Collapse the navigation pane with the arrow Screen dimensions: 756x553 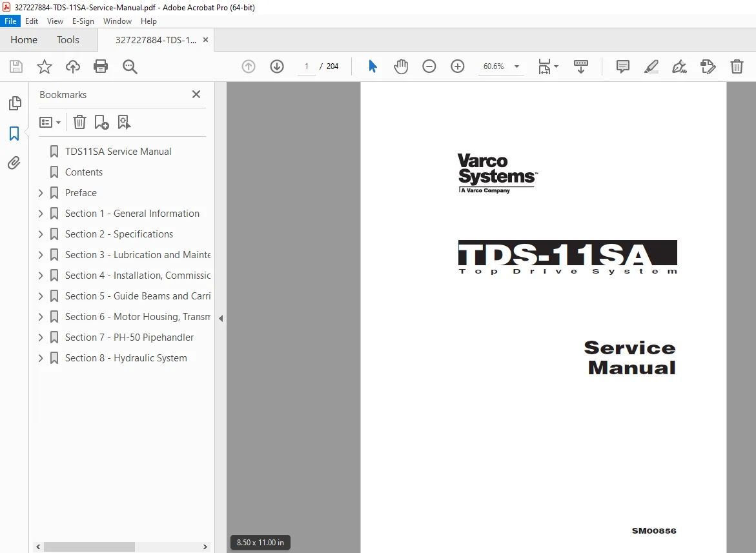click(x=221, y=318)
